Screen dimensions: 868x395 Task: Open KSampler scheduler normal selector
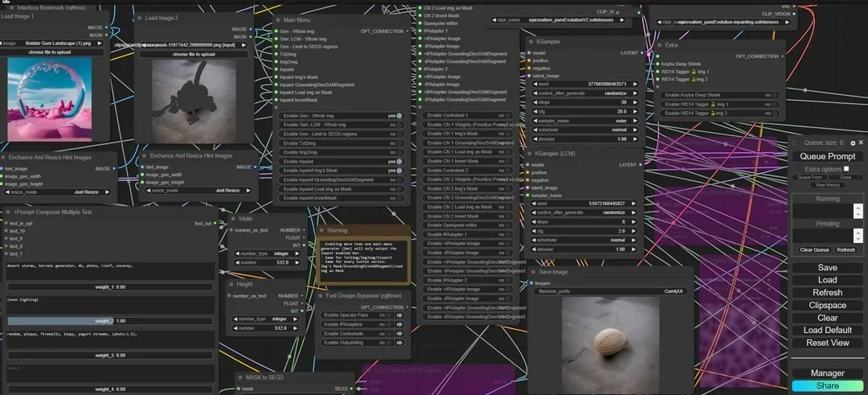[x=584, y=130]
